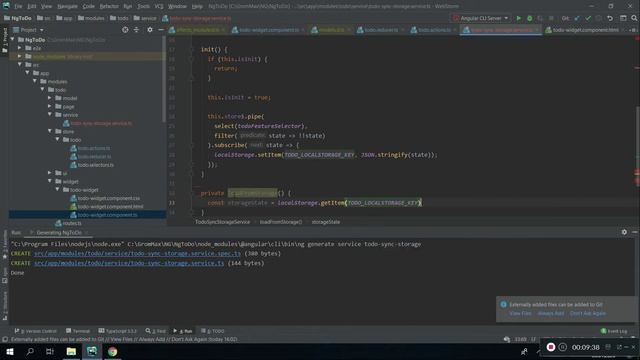640x360 pixels.
Task: Open TypeScript tool window
Action: [118, 331]
